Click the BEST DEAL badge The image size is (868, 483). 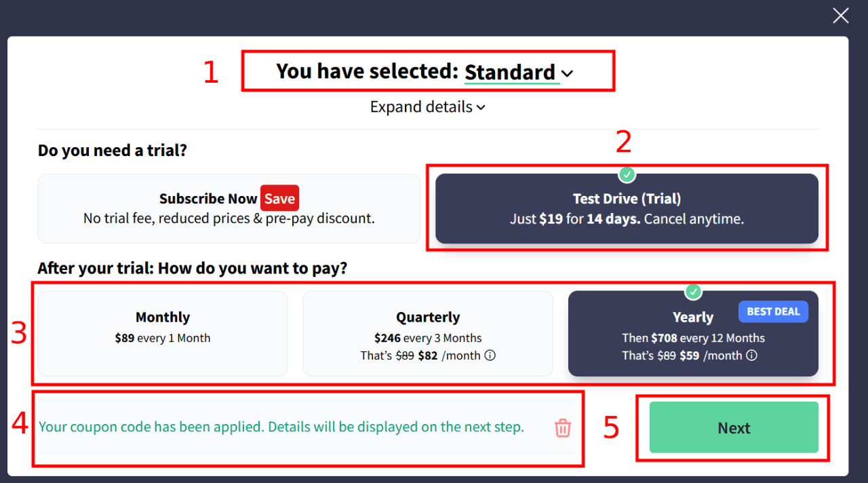(773, 311)
